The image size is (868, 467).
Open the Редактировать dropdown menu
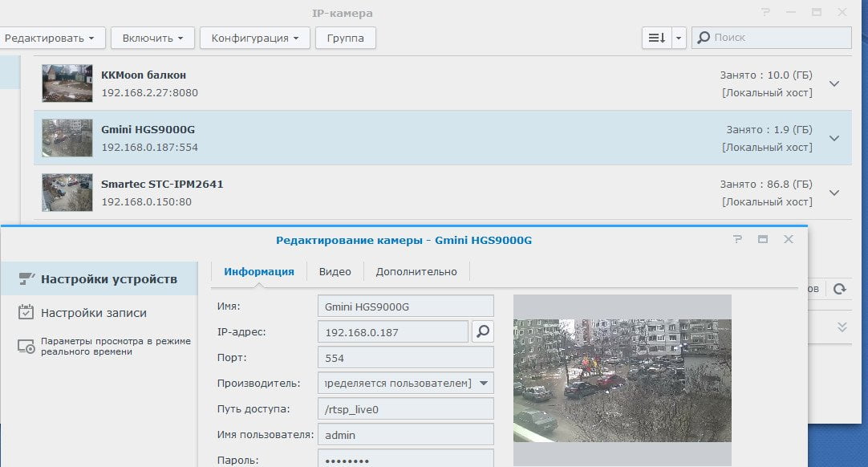pos(51,39)
